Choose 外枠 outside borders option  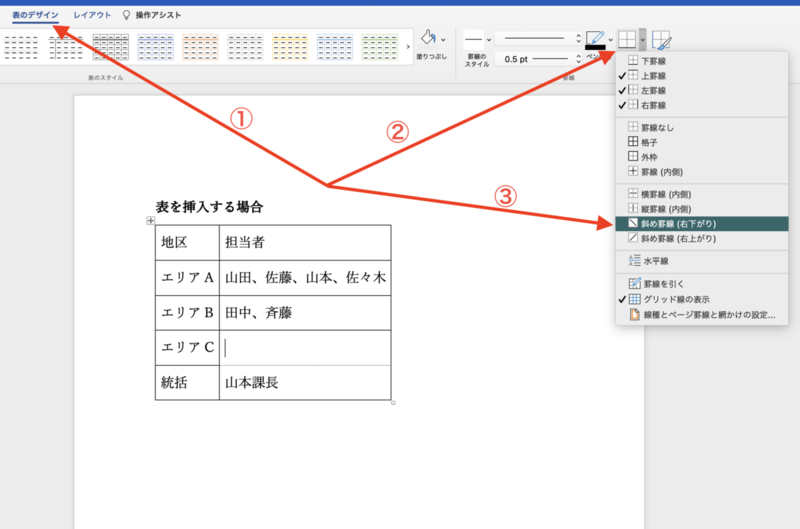702,157
